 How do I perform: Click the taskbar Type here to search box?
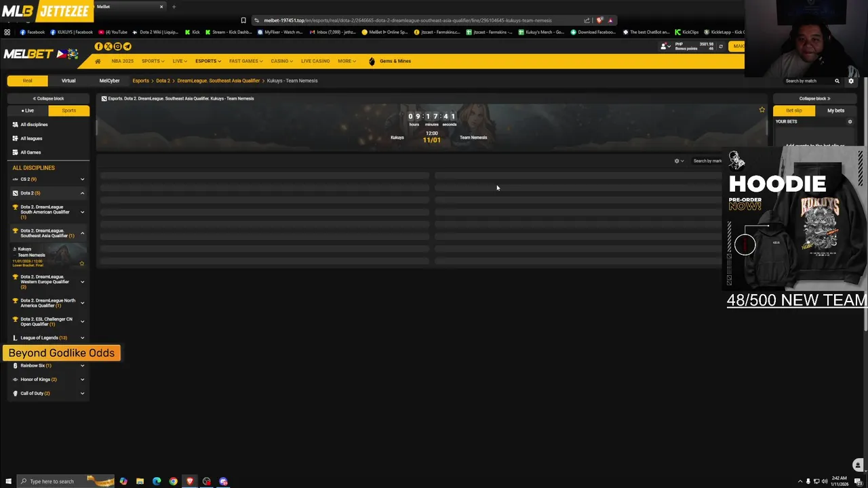coord(66,481)
